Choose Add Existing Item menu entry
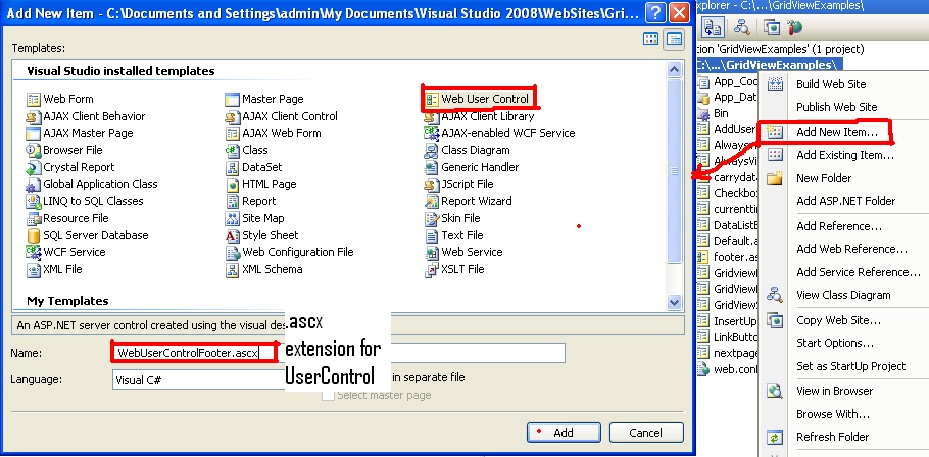Image resolution: width=929 pixels, height=457 pixels. pos(845,155)
